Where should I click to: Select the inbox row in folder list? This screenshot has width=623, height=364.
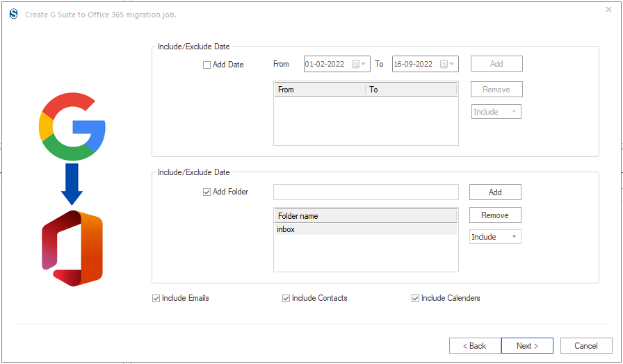[366, 229]
